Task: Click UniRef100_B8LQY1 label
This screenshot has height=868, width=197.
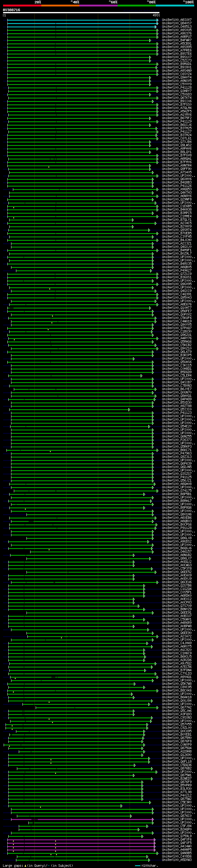Action: (177, 152)
